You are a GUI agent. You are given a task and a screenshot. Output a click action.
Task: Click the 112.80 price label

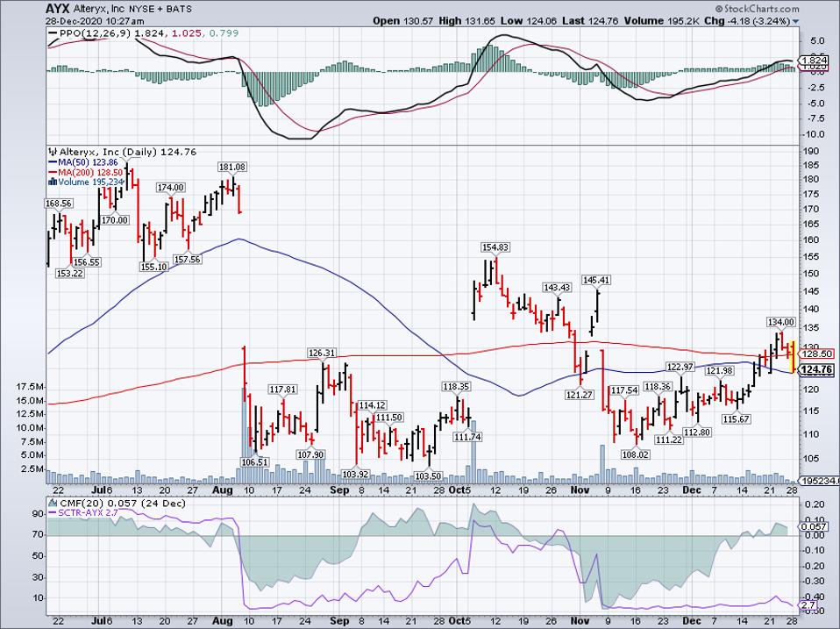pos(697,432)
